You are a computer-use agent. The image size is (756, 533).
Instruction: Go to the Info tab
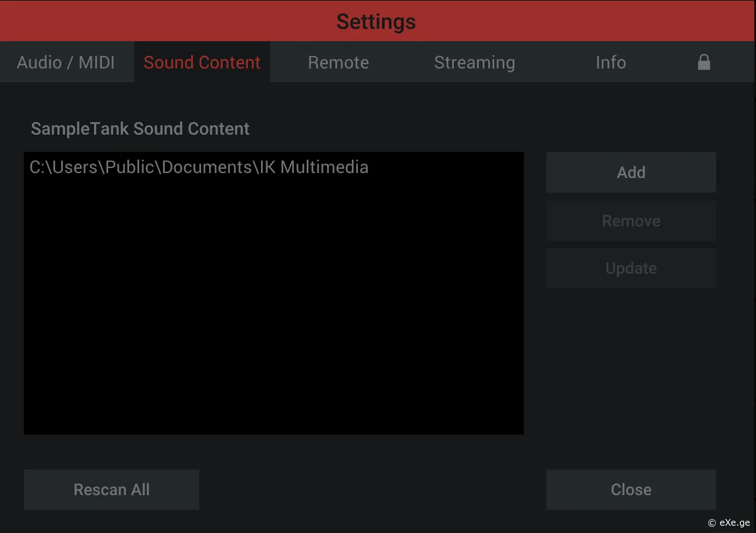[611, 62]
